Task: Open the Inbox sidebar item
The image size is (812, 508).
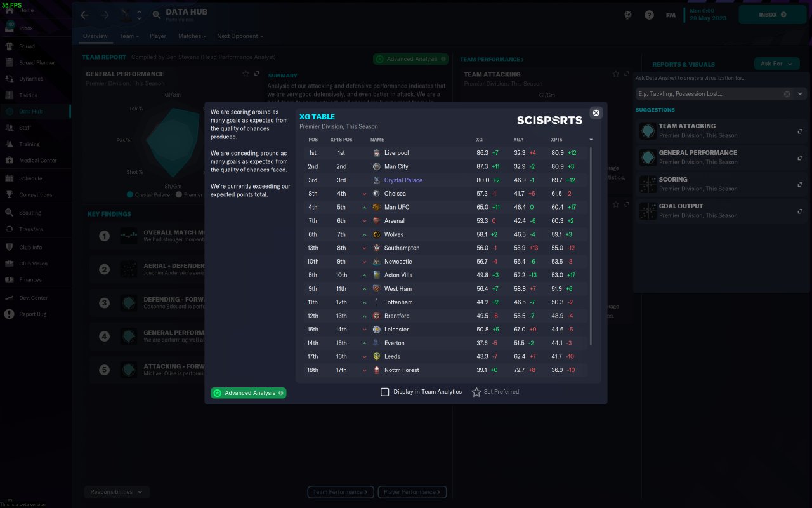Action: coord(27,29)
